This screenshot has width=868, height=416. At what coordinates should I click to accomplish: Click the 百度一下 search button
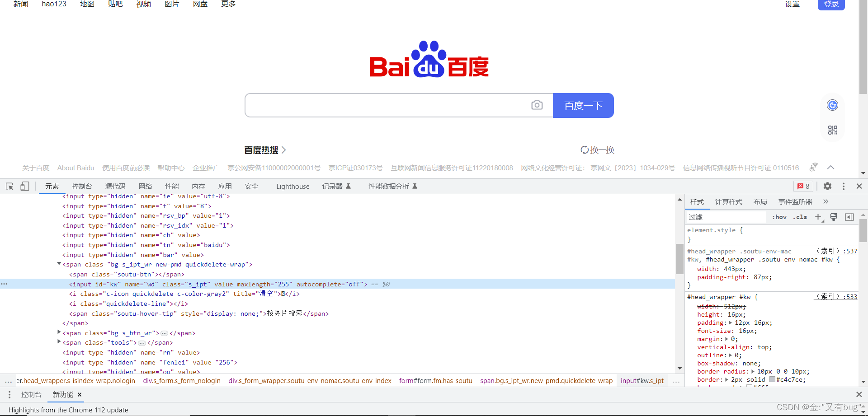(583, 105)
